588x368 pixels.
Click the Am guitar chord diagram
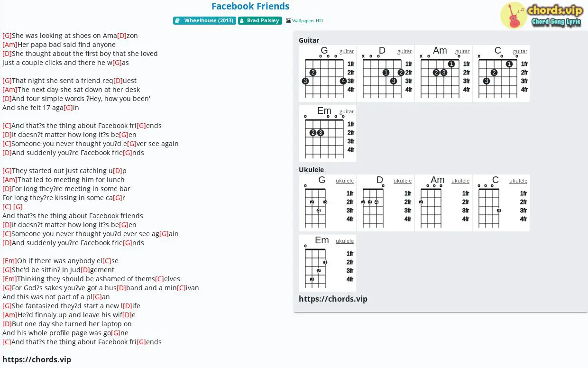click(443, 74)
